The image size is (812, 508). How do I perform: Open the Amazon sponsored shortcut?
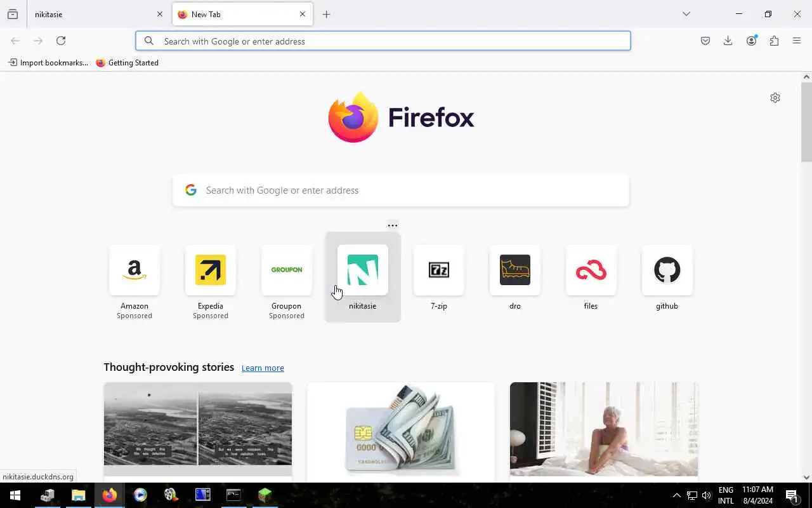click(134, 277)
